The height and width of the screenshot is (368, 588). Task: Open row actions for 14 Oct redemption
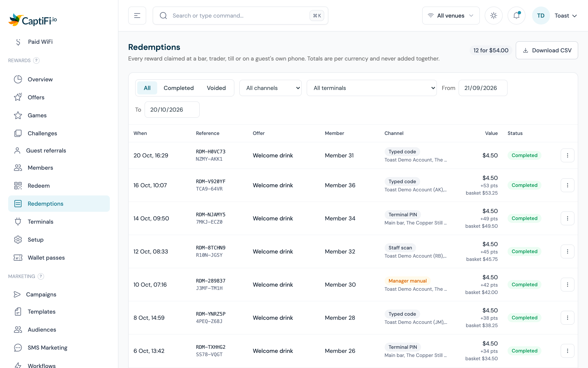pyautogui.click(x=567, y=218)
